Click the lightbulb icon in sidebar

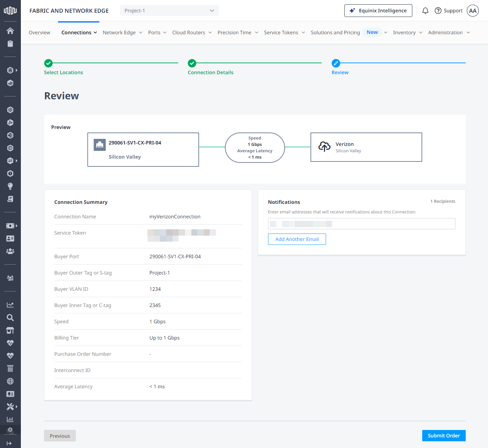point(10,186)
